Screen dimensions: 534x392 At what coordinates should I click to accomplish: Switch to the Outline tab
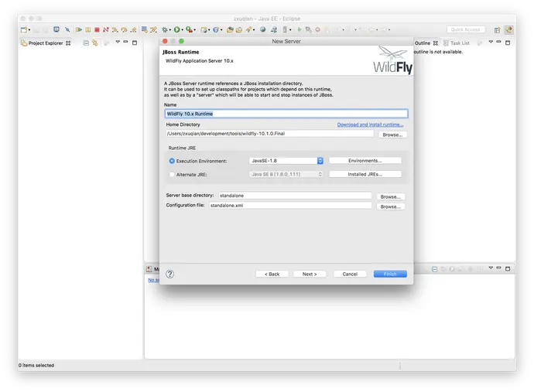423,43
